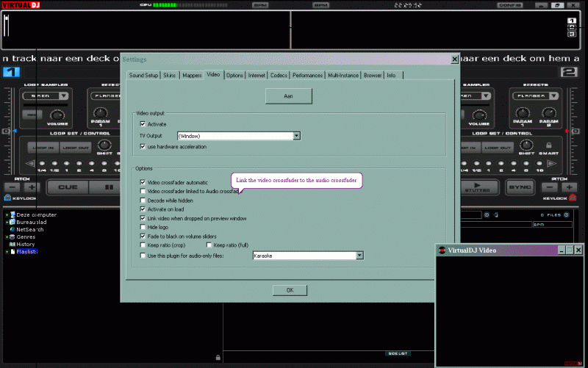Screen dimensions: 588x368
Task: Select deck 2 indicator icon
Action: pos(569,72)
